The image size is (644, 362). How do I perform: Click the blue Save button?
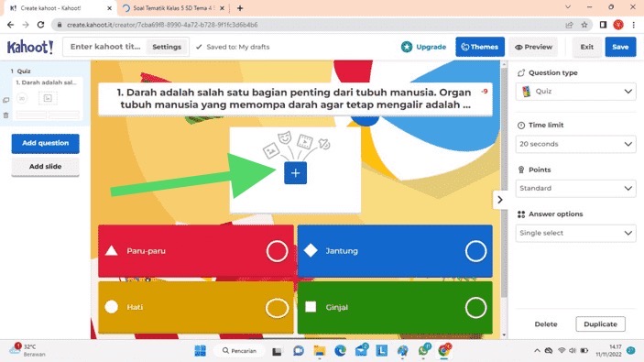coord(620,47)
